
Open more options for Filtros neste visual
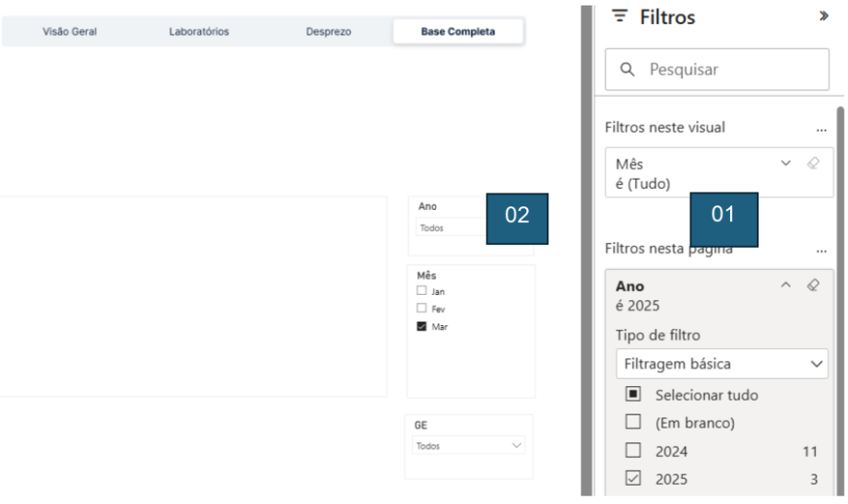(821, 129)
